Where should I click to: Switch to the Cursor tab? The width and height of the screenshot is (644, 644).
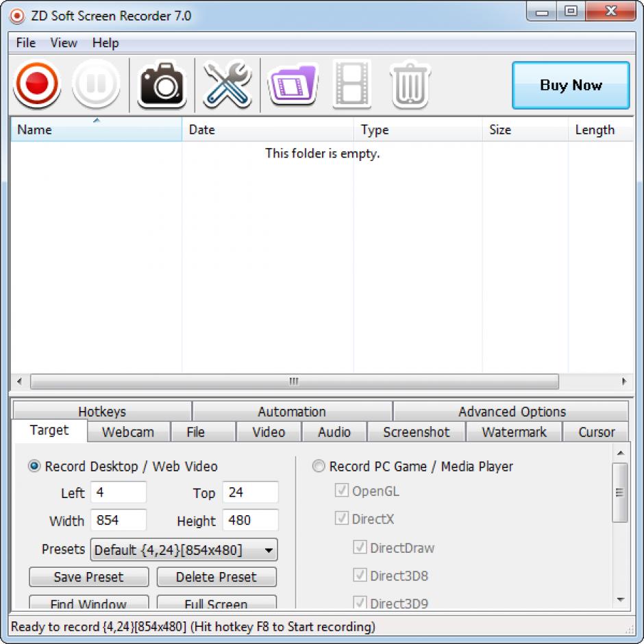pos(596,432)
